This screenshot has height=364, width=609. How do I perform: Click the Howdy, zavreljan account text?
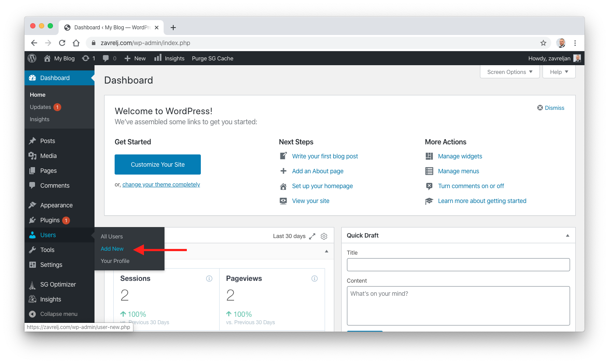[549, 58]
